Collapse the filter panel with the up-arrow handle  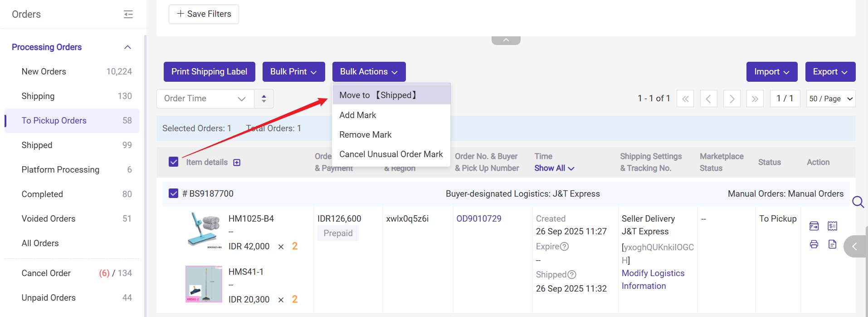tap(506, 40)
